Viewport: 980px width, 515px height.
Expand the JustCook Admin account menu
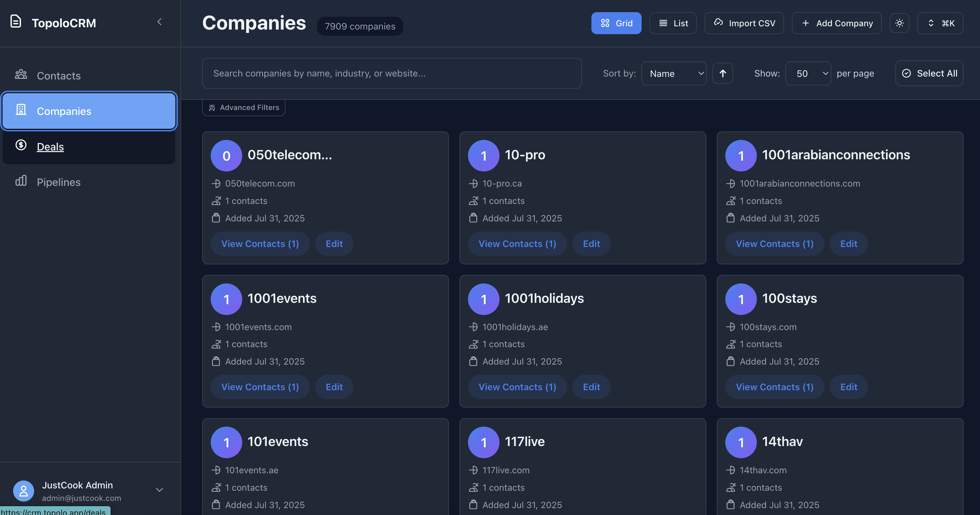coord(160,490)
